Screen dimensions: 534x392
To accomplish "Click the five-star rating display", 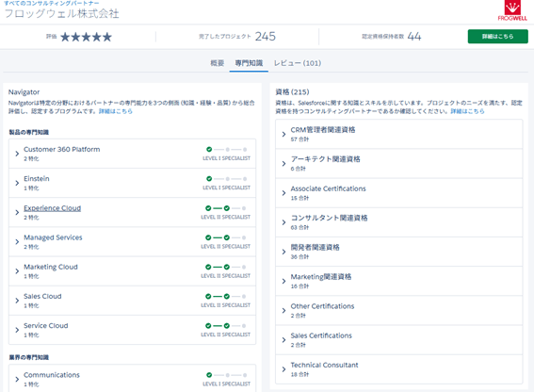I will (x=86, y=37).
